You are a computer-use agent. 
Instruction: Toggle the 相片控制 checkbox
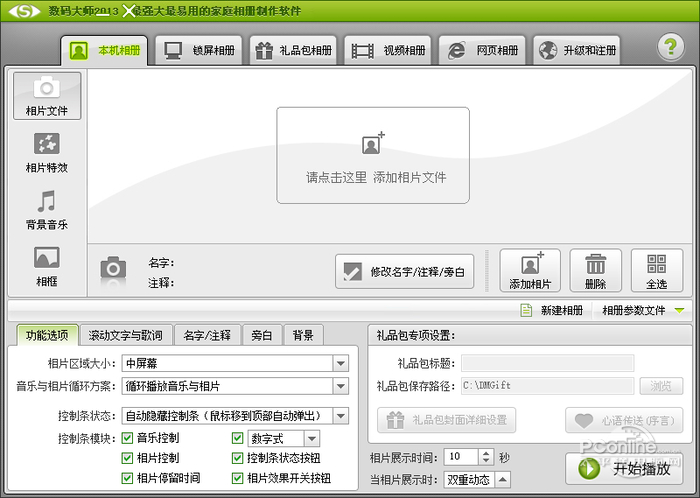127,458
